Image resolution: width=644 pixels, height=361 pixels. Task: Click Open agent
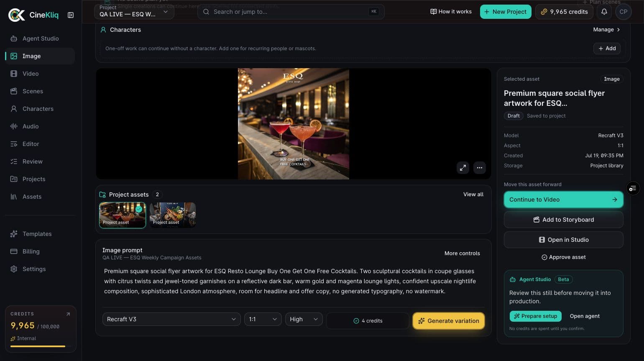585,316
